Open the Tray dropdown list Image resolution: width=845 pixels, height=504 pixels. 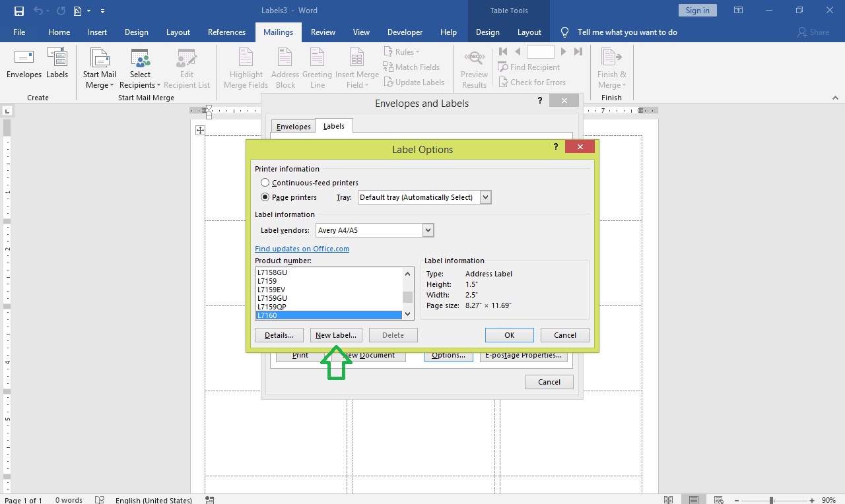[486, 197]
